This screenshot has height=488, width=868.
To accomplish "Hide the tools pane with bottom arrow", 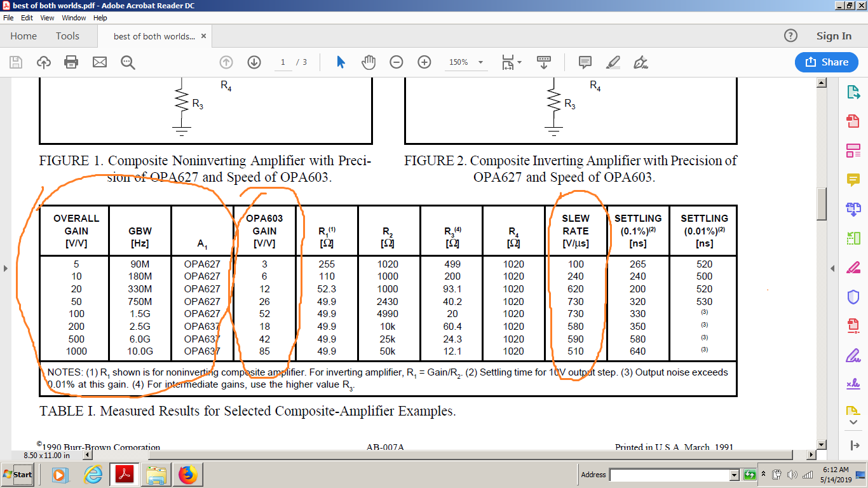I will click(853, 445).
